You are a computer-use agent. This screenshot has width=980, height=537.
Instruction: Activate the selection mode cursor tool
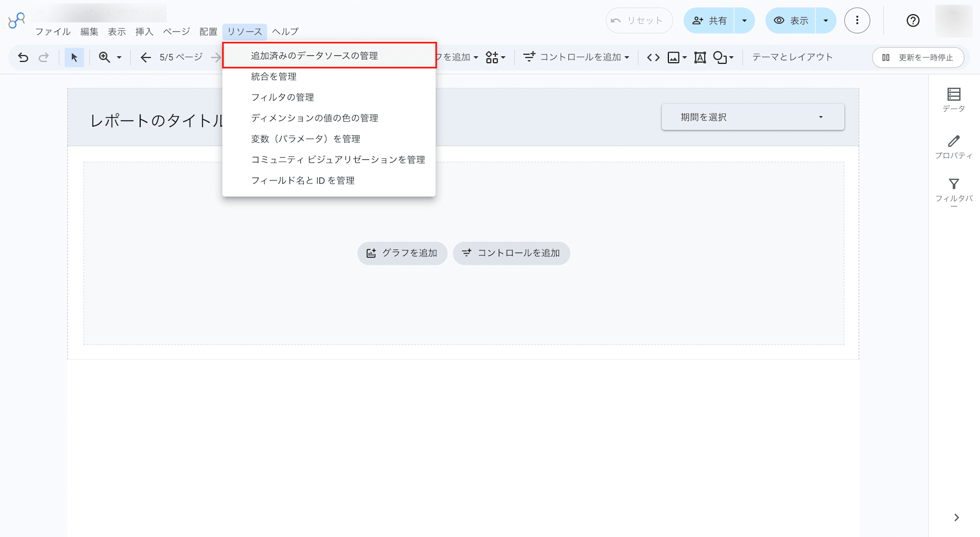click(74, 57)
